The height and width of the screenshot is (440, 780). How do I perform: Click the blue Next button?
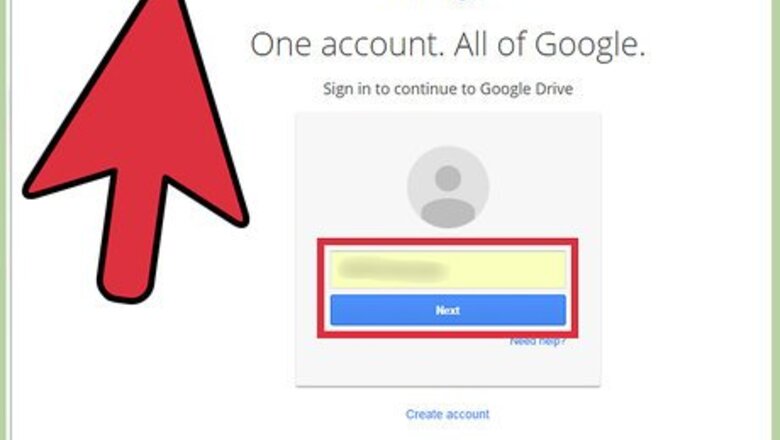point(448,310)
